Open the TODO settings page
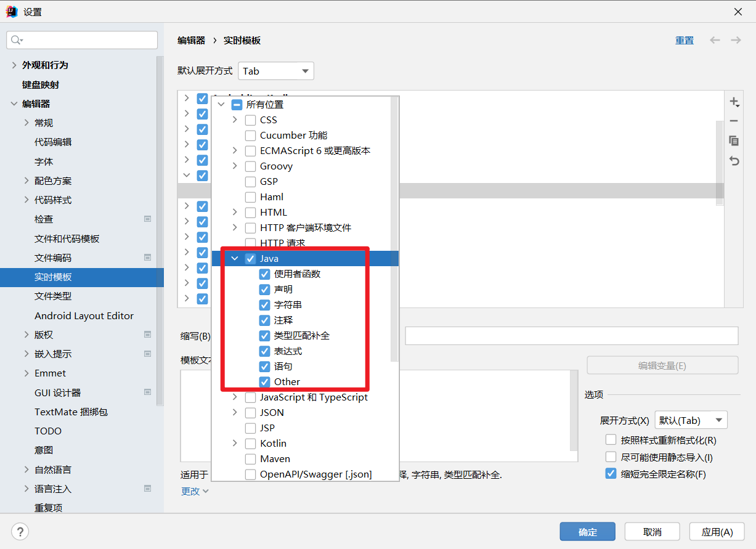The height and width of the screenshot is (549, 756). point(48,431)
